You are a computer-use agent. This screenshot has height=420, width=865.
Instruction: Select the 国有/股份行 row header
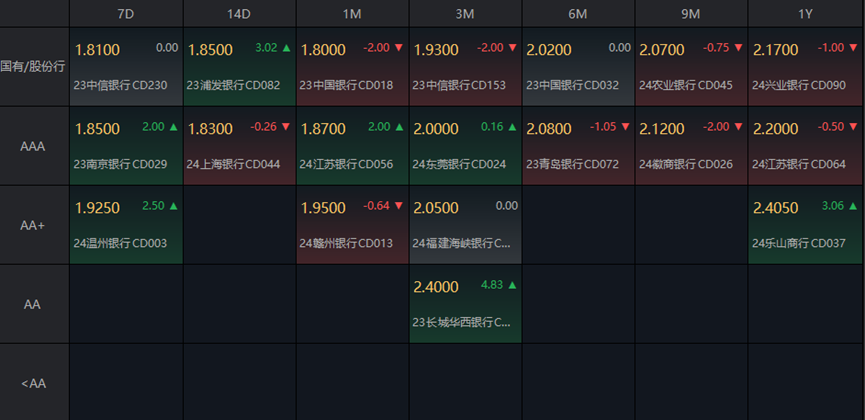(x=34, y=66)
